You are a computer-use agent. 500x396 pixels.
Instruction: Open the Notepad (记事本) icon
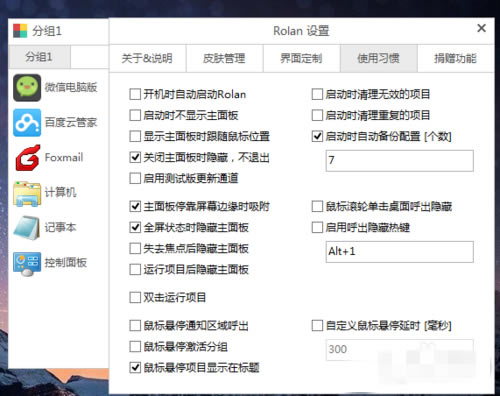coord(27,228)
